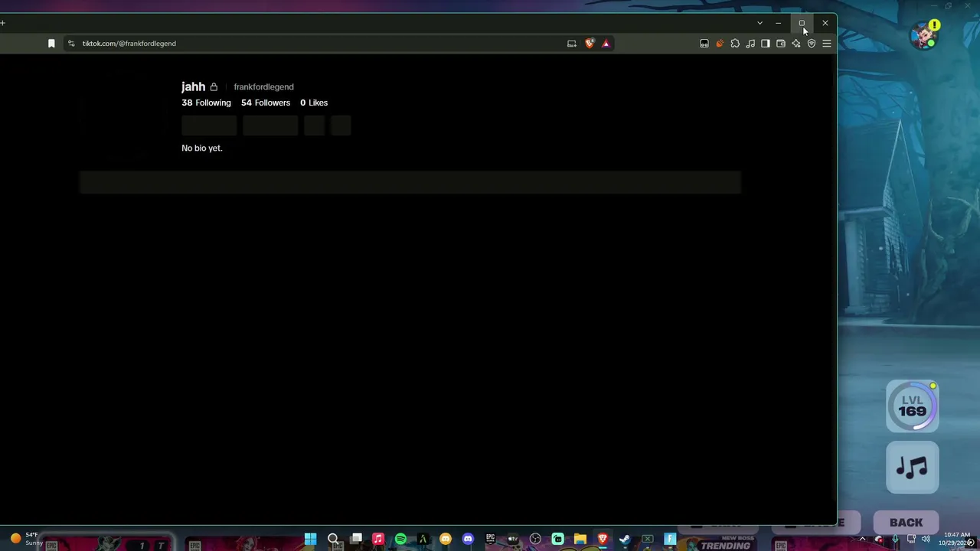The image size is (980, 551).
Task: Open Brave Rewards triangle icon
Action: (606, 44)
